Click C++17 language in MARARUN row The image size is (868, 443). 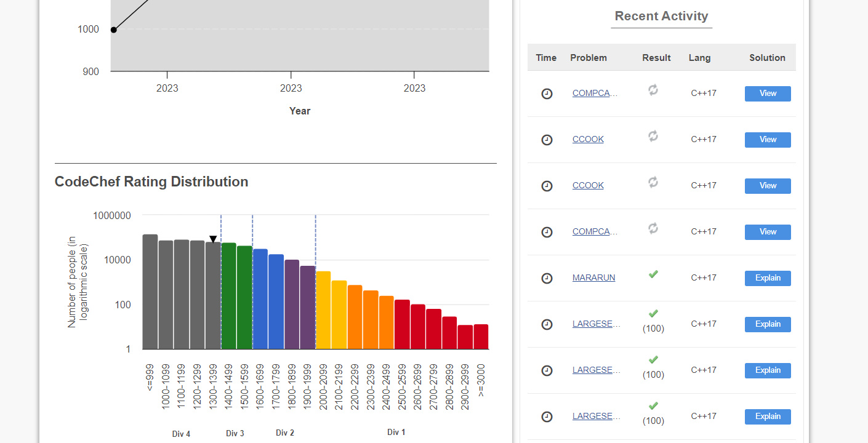[704, 277]
